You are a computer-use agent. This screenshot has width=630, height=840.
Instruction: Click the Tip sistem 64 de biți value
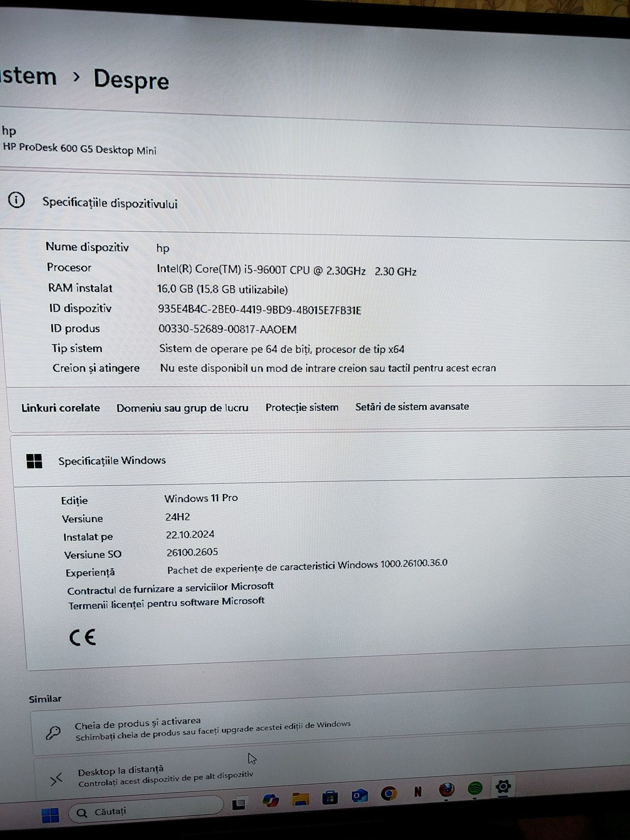pyautogui.click(x=282, y=349)
